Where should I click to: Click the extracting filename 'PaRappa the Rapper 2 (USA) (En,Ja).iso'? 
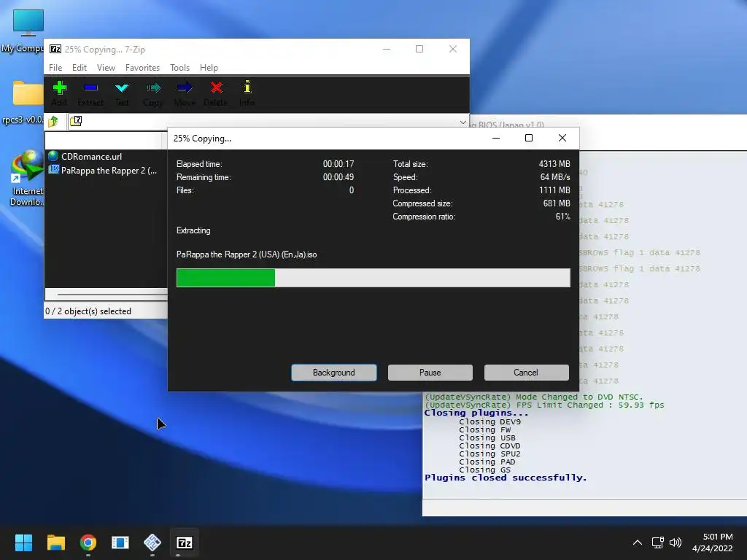point(247,254)
